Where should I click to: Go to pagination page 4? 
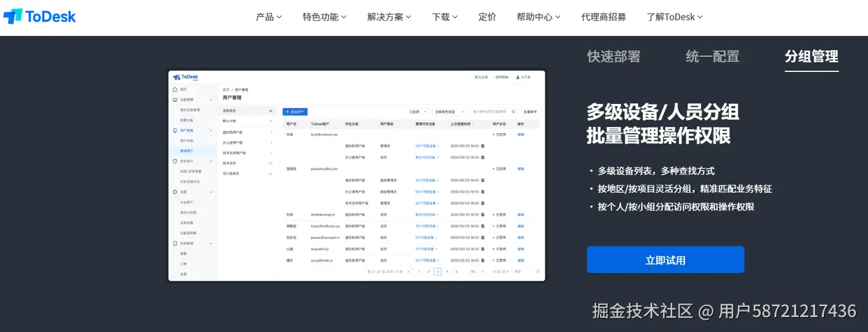(x=447, y=272)
